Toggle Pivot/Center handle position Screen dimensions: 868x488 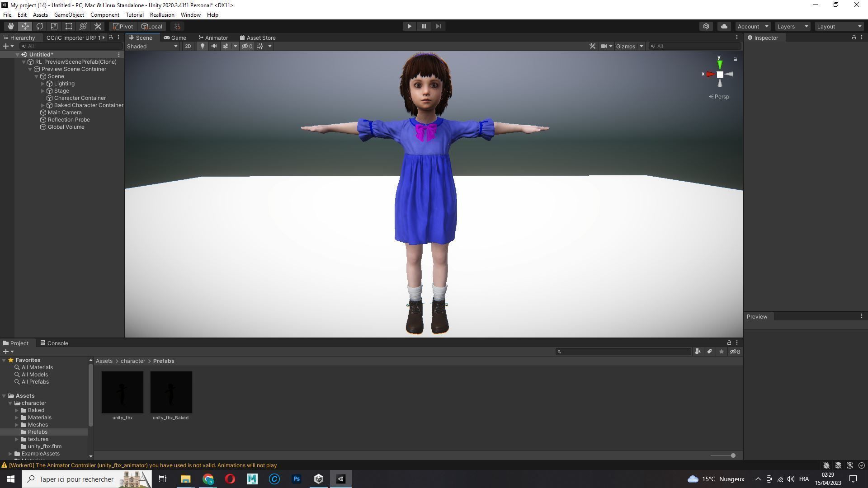[x=123, y=26]
